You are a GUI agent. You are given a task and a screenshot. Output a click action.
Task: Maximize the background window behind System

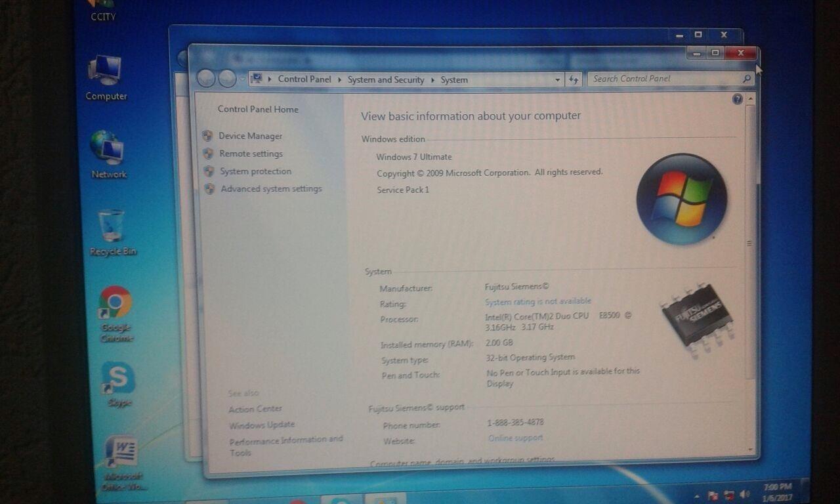point(698,35)
